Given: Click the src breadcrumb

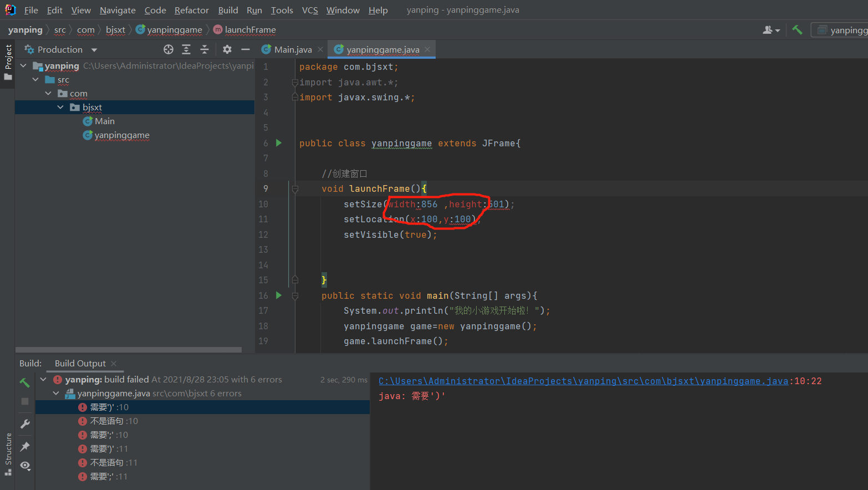Looking at the screenshot, I should pyautogui.click(x=60, y=30).
